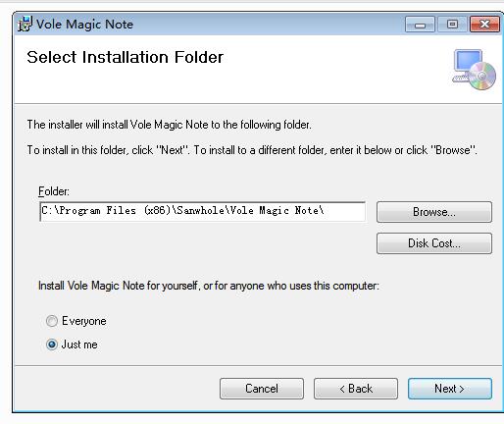
Task: Cancel the installation
Action: pos(262,389)
